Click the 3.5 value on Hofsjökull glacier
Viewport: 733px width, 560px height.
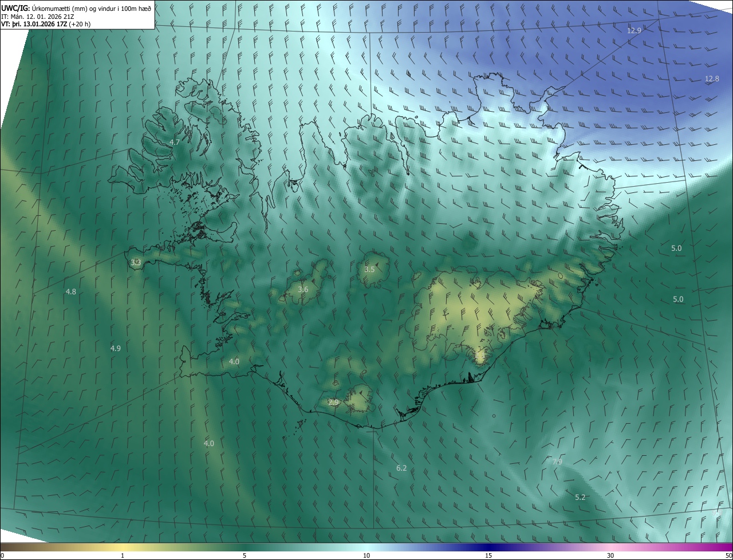(x=369, y=269)
